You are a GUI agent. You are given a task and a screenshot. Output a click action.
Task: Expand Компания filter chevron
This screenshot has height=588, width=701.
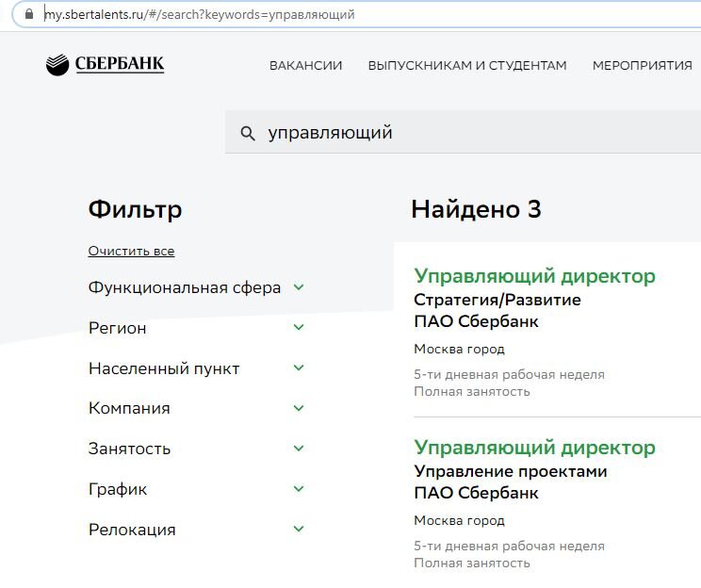pos(299,408)
